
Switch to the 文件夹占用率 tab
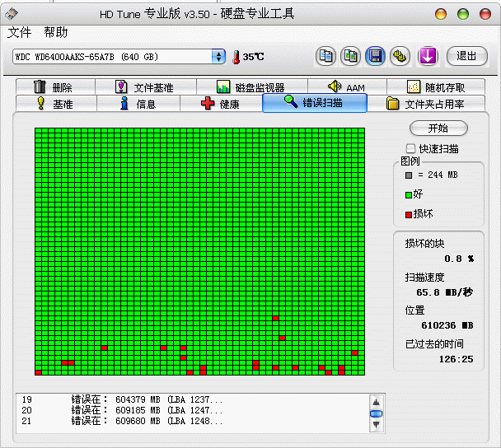(x=426, y=104)
